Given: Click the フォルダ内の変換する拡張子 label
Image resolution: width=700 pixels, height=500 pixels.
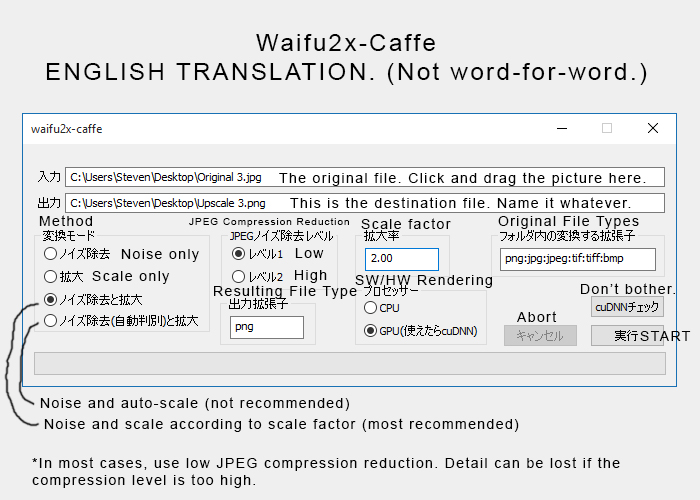Looking at the screenshot, I should [x=567, y=236].
